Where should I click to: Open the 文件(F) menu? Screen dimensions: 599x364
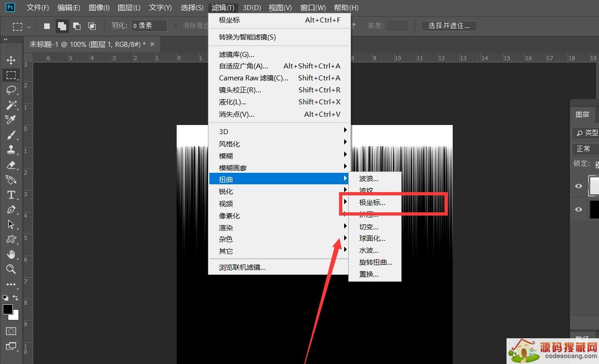click(38, 7)
